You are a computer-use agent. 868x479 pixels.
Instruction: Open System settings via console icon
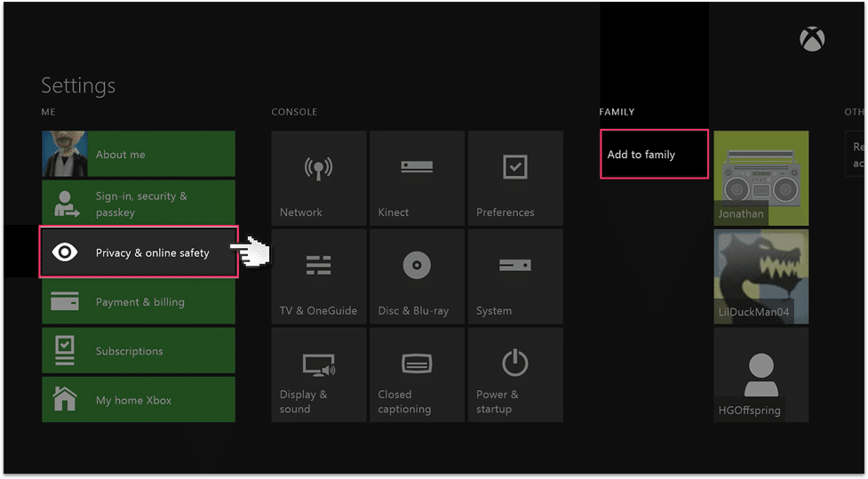(515, 265)
